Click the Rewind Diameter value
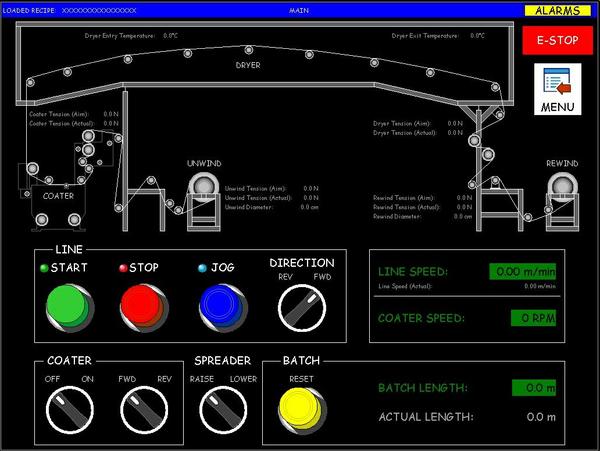The image size is (600, 451). click(x=463, y=216)
